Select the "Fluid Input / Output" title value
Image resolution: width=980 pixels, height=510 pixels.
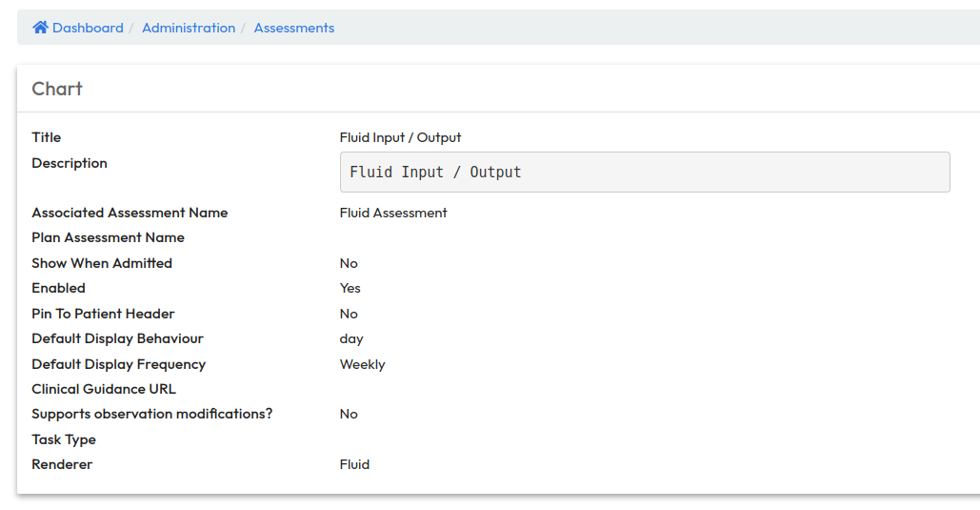(x=400, y=137)
